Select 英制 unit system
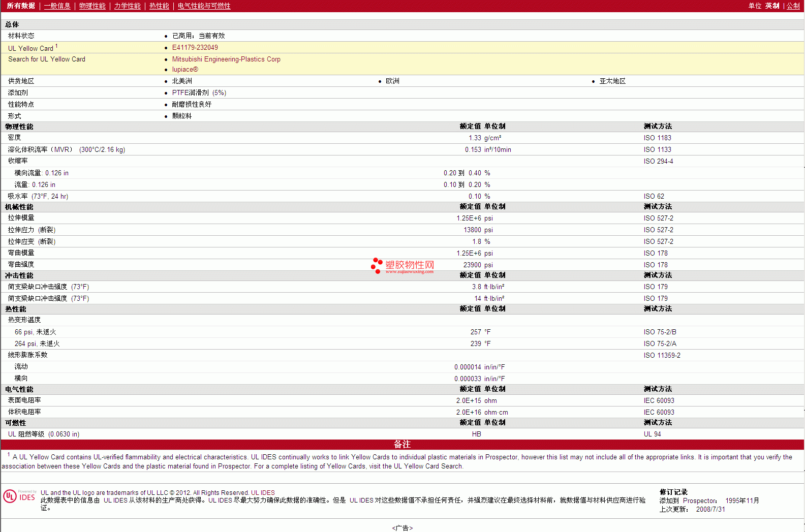Viewport: 805px width, 532px height. tap(772, 6)
